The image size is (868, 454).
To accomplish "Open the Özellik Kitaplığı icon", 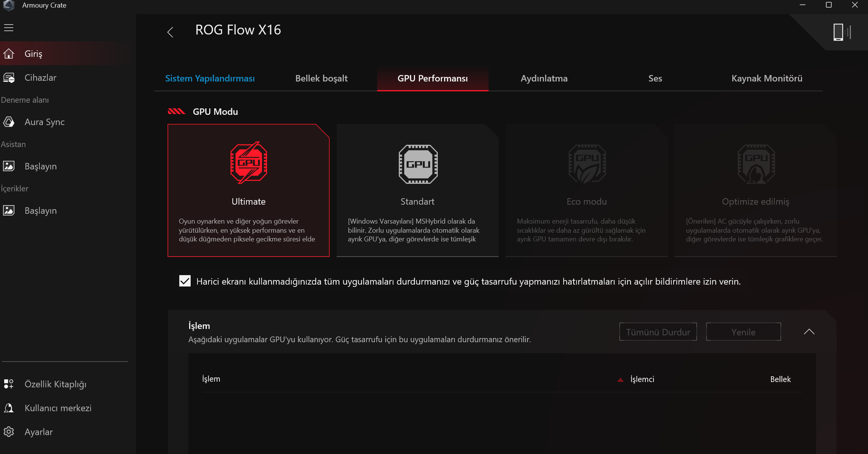I will [x=9, y=384].
